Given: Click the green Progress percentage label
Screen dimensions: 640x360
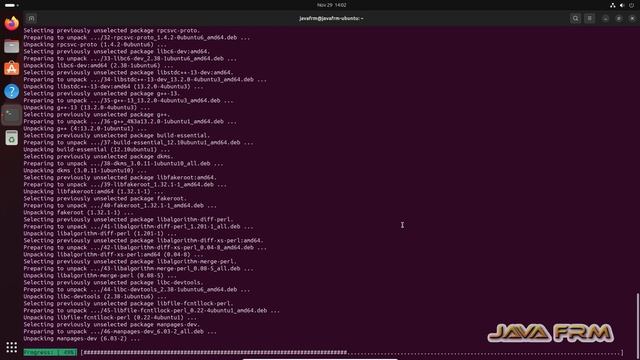Looking at the screenshot, I should (x=50, y=352).
